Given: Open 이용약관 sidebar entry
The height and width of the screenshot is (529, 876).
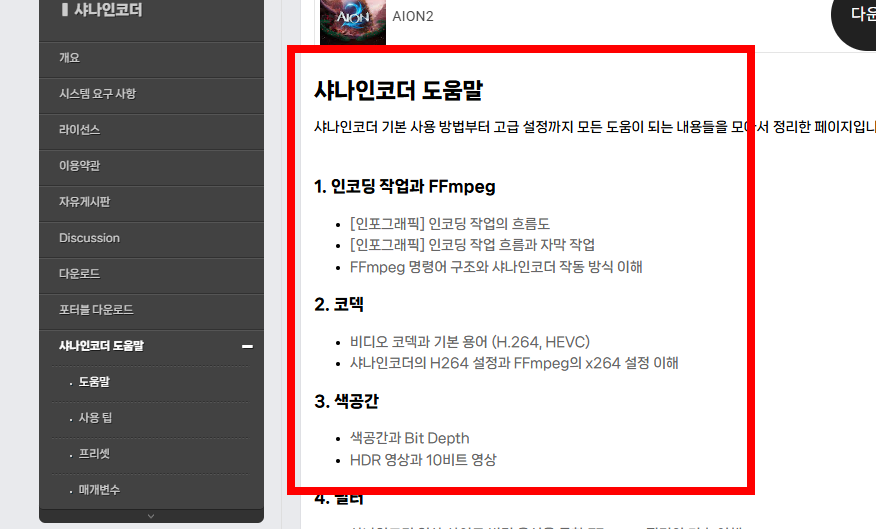Looking at the screenshot, I should point(151,166).
